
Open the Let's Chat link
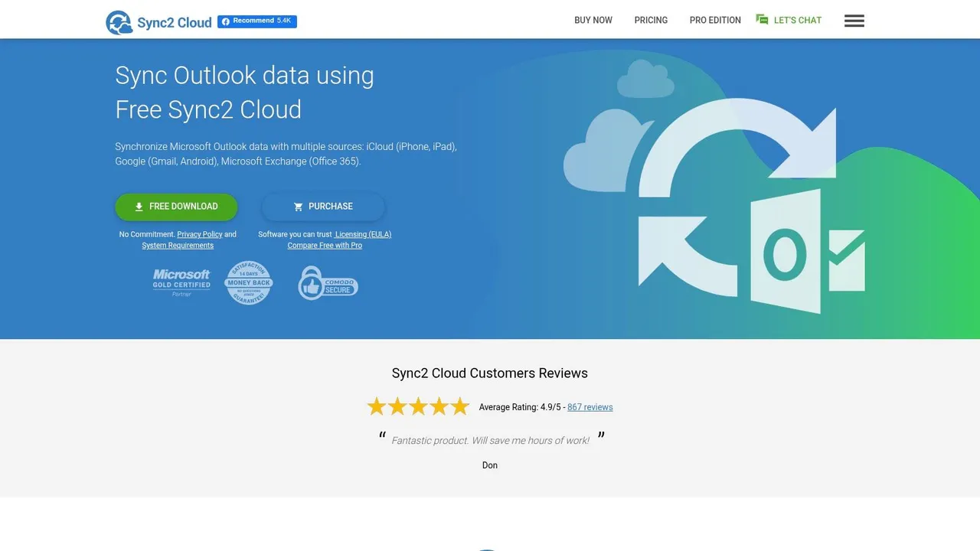798,21
